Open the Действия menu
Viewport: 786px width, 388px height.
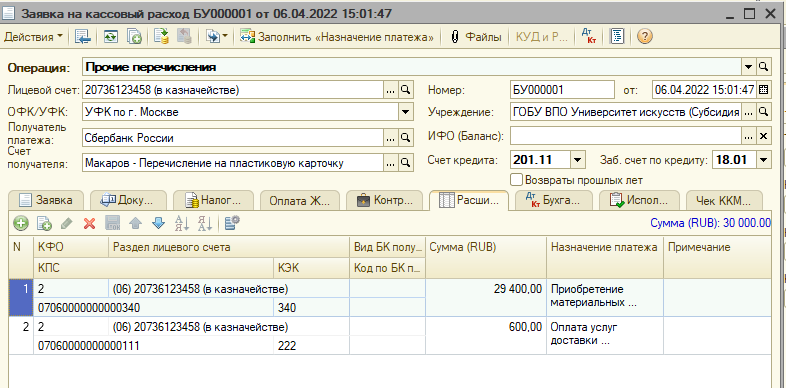[34, 37]
